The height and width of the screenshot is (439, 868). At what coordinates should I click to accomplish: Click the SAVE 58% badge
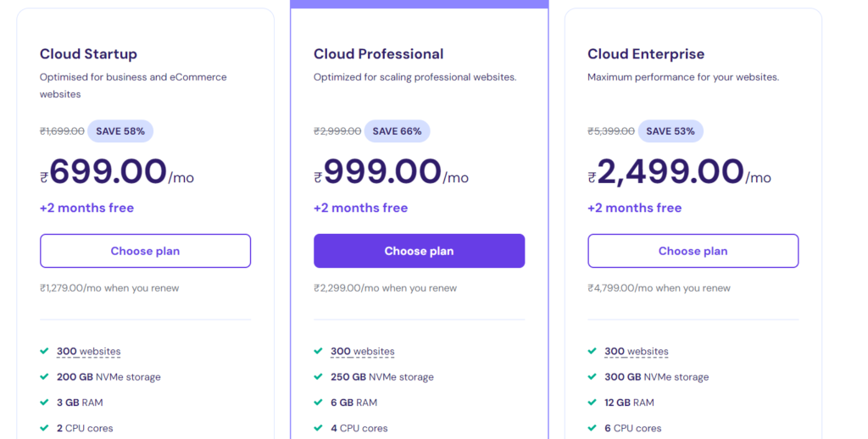120,131
